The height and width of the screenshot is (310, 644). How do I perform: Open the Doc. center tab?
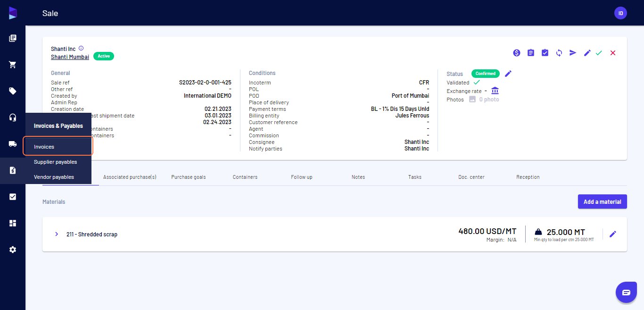471,177
